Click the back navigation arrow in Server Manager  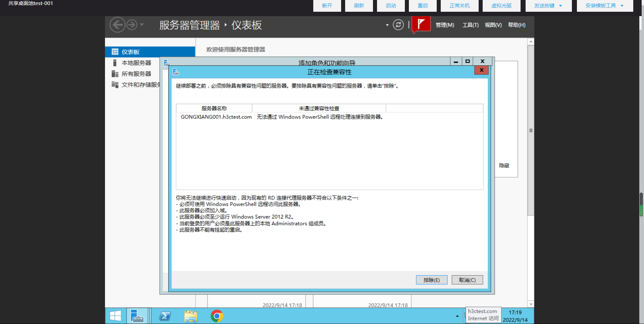117,25
